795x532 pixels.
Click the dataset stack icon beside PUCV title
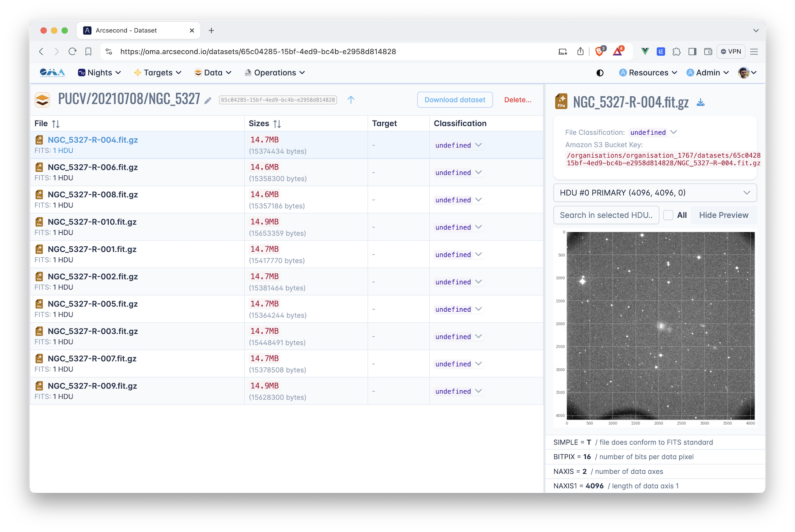[42, 99]
